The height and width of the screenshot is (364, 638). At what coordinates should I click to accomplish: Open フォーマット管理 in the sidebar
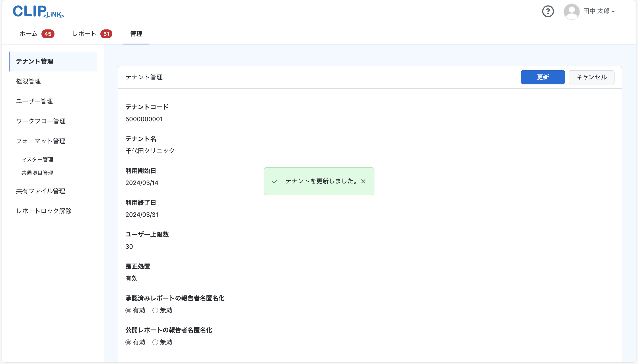pyautogui.click(x=41, y=141)
